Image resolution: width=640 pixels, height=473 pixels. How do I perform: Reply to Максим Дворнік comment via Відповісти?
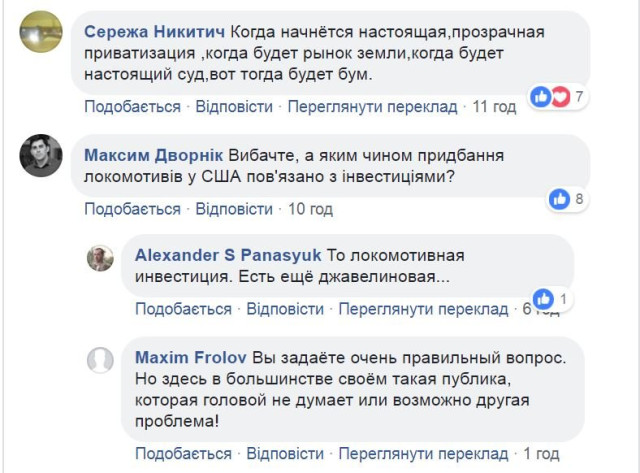[234, 209]
